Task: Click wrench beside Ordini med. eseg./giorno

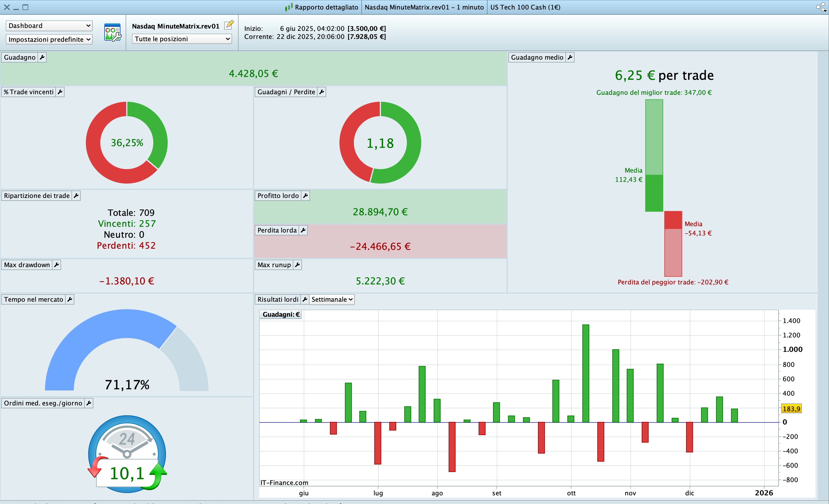Action: click(89, 403)
